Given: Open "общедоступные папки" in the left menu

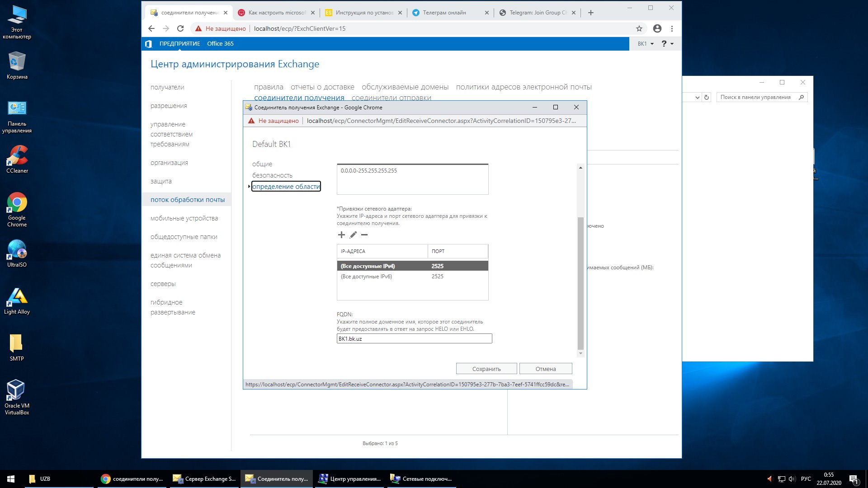Looking at the screenshot, I should pos(184,237).
